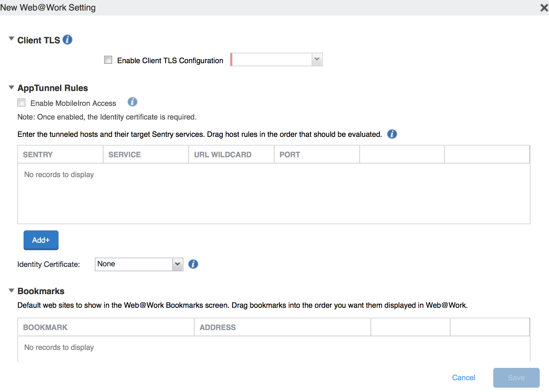Click Add+ button for AppTunnel rules

[41, 240]
